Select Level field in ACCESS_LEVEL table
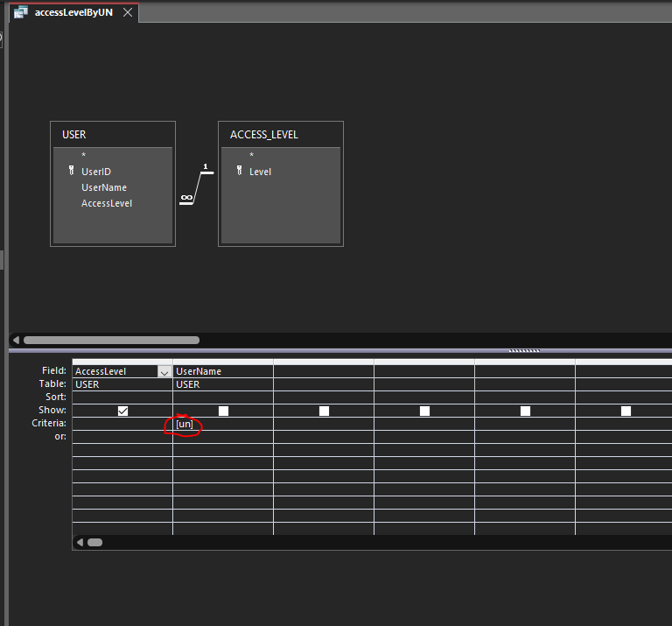This screenshot has height=626, width=672. (x=260, y=172)
